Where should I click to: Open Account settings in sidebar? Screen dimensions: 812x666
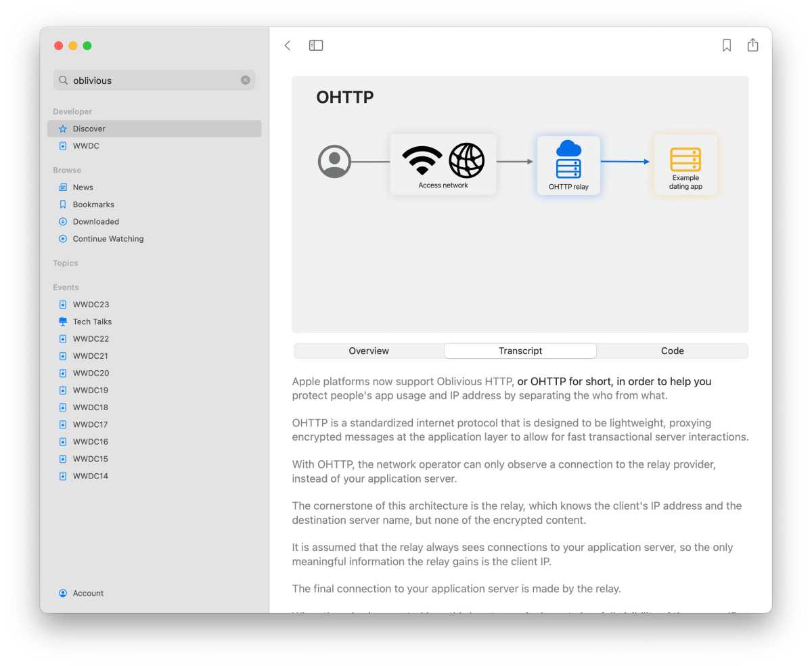click(88, 593)
